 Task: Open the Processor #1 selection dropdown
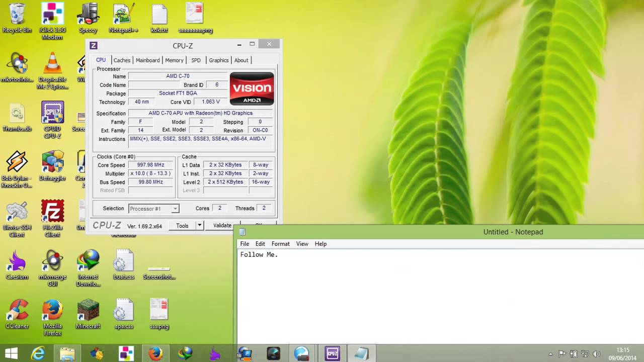click(x=154, y=208)
